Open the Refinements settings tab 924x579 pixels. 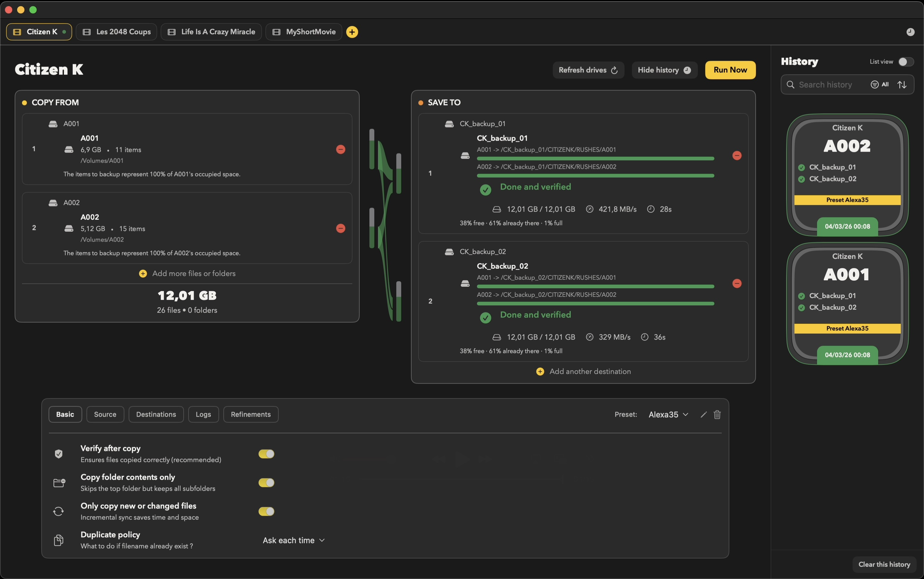coord(251,414)
